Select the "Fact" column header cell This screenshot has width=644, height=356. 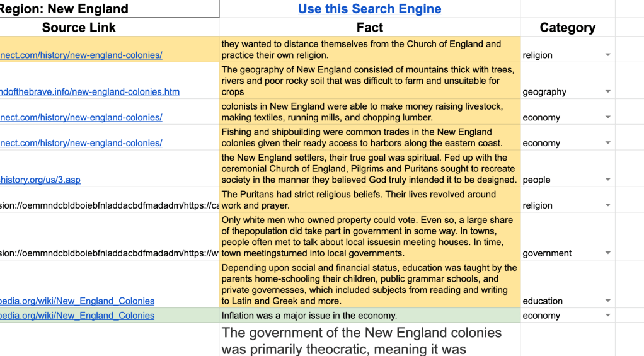coord(369,28)
